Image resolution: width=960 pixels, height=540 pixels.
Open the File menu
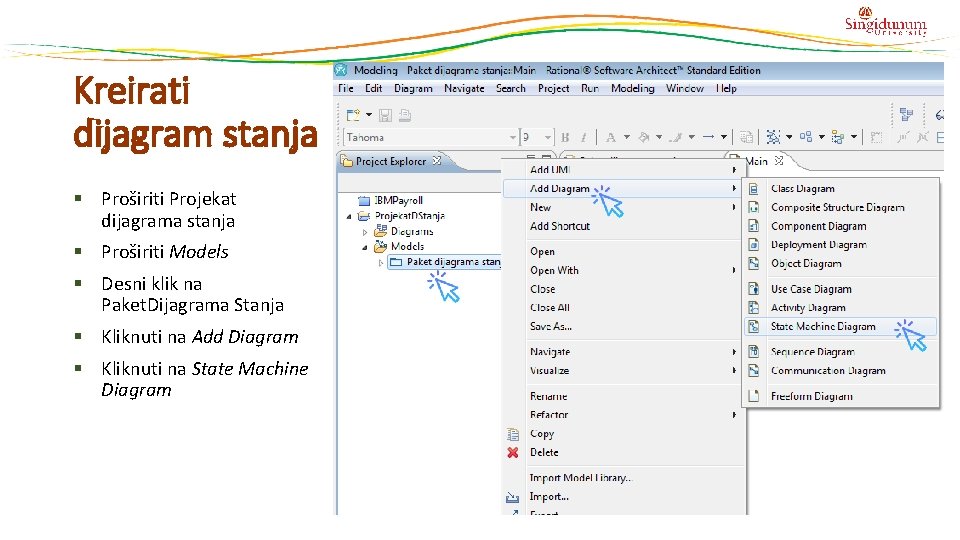pyautogui.click(x=346, y=88)
